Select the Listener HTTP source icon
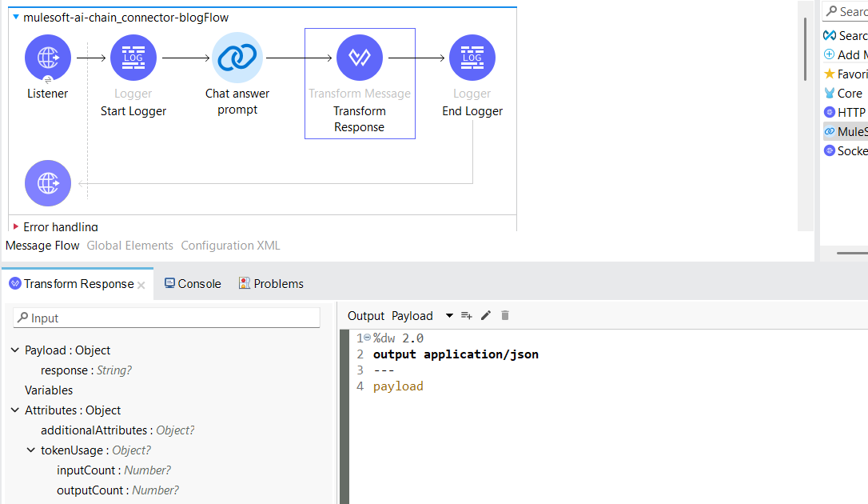The image size is (868, 504). (48, 58)
